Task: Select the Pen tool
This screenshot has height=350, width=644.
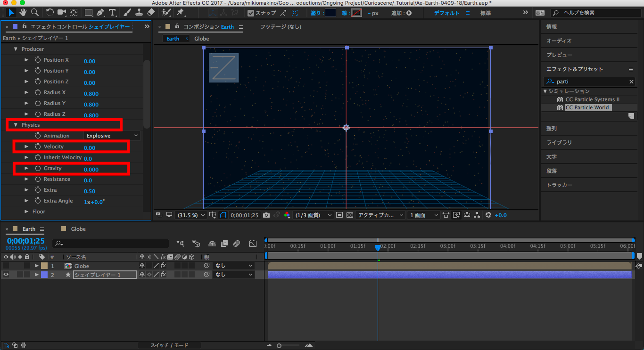Action: tap(100, 12)
